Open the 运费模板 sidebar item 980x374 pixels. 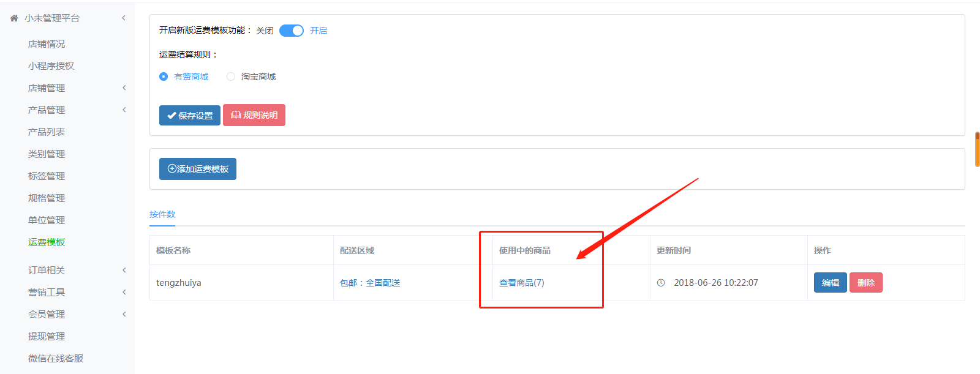[x=47, y=242]
